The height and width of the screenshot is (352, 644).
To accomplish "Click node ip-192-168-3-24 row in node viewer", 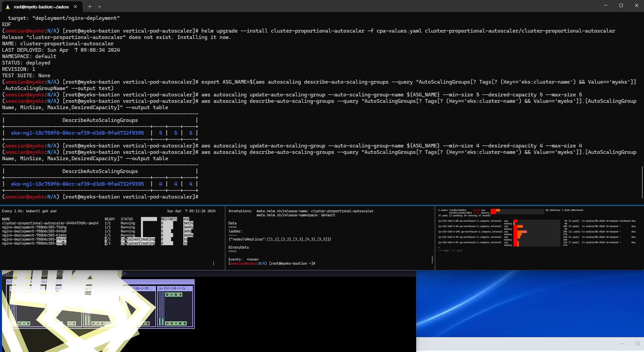I will (537, 227).
